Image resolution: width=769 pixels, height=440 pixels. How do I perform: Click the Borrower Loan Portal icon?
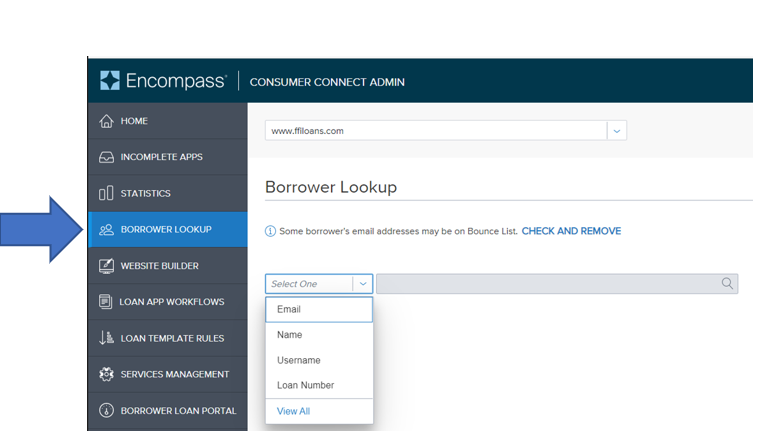tap(106, 411)
